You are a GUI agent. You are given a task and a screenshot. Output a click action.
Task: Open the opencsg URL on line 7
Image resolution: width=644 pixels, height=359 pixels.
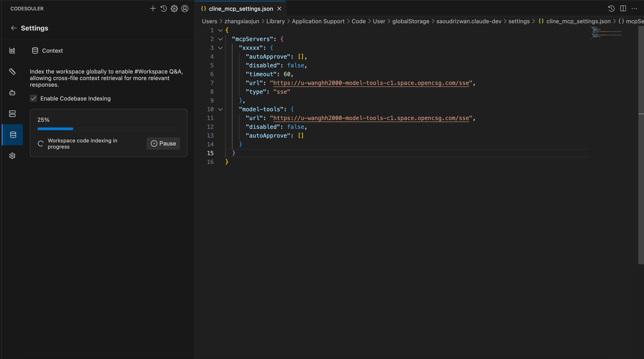(x=371, y=83)
